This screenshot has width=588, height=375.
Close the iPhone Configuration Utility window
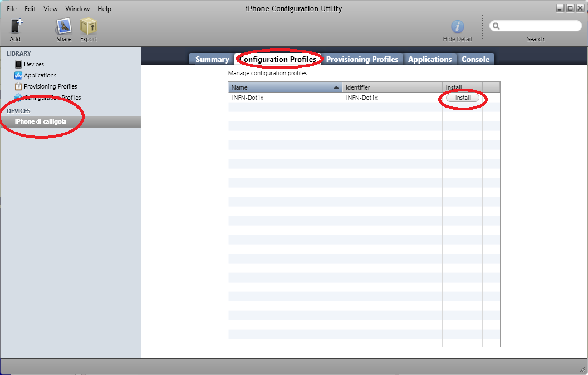pyautogui.click(x=580, y=8)
